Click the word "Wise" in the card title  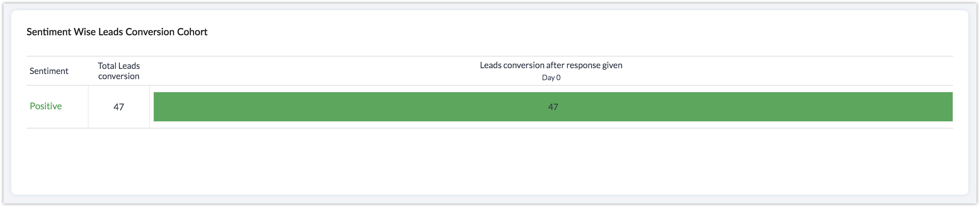point(84,32)
